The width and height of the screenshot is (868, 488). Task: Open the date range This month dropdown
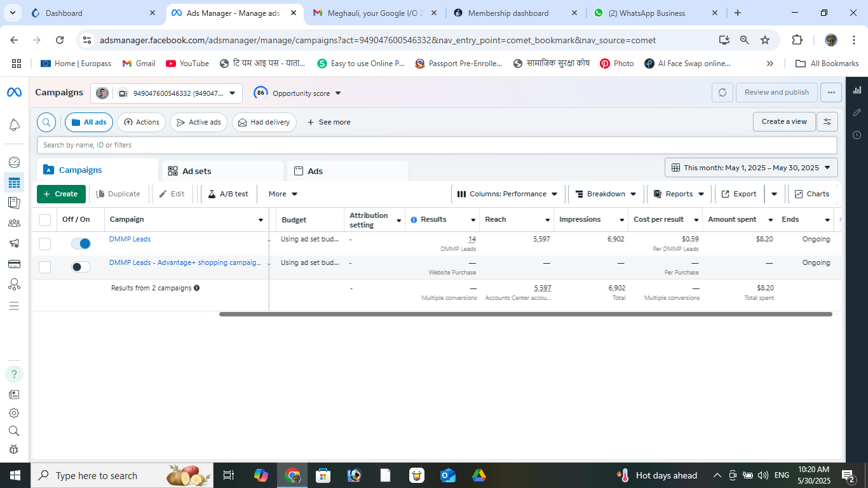751,168
